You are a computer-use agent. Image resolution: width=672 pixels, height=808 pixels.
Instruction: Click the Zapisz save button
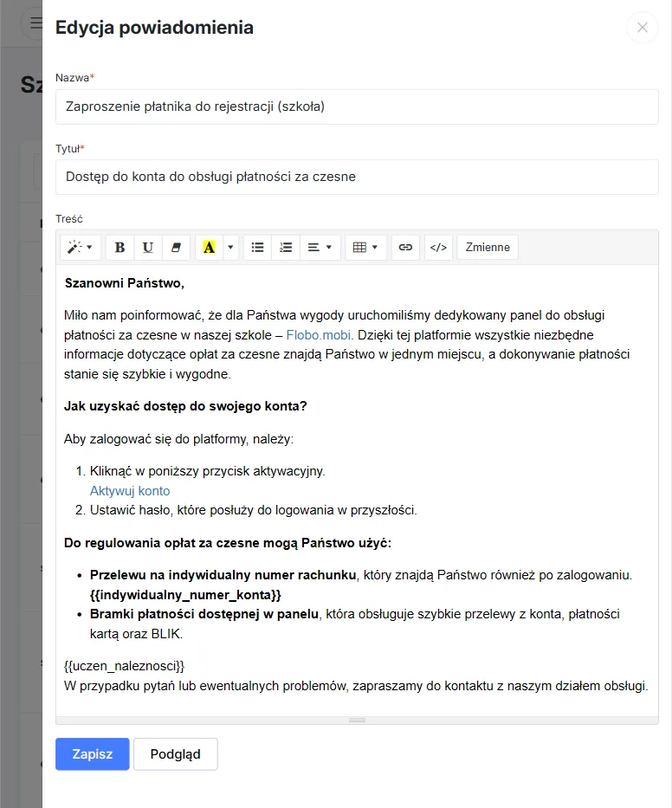pos(93,753)
